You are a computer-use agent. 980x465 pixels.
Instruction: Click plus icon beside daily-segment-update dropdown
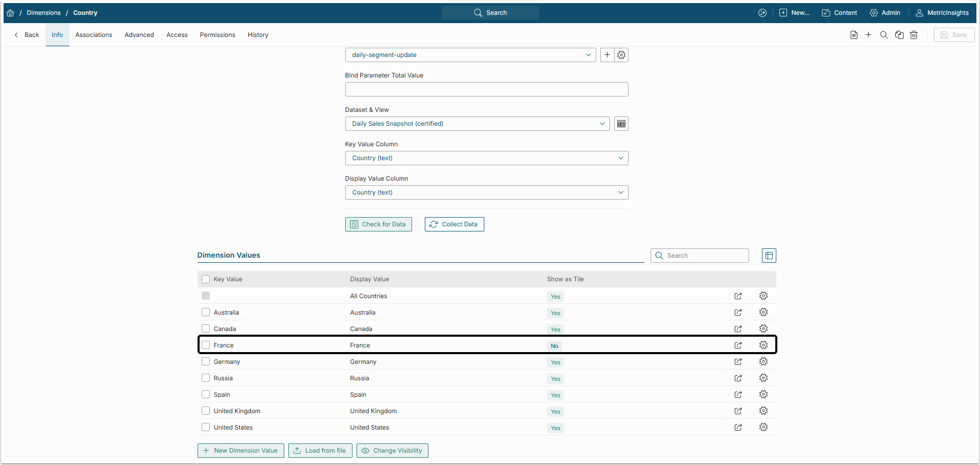pos(607,55)
